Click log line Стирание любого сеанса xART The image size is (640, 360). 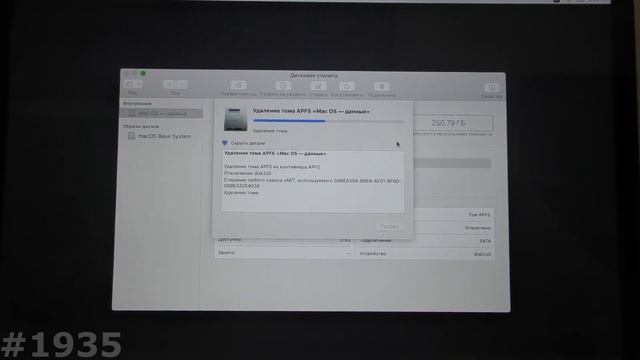coord(312,183)
